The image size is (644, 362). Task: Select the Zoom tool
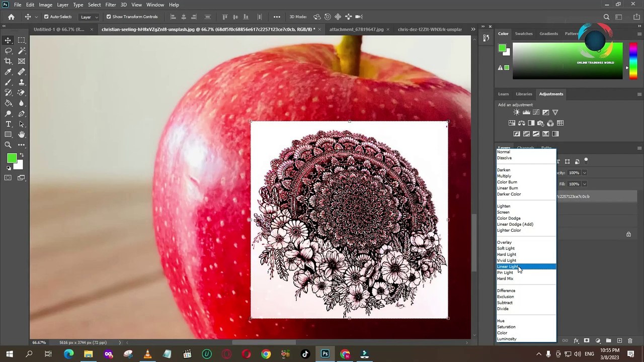click(8, 145)
